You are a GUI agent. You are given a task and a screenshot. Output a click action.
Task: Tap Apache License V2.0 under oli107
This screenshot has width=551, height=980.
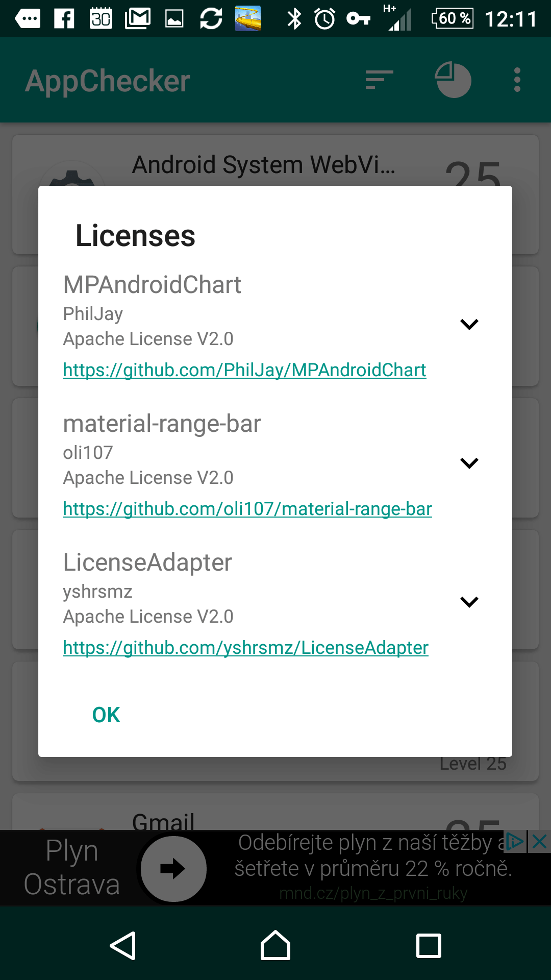(148, 478)
